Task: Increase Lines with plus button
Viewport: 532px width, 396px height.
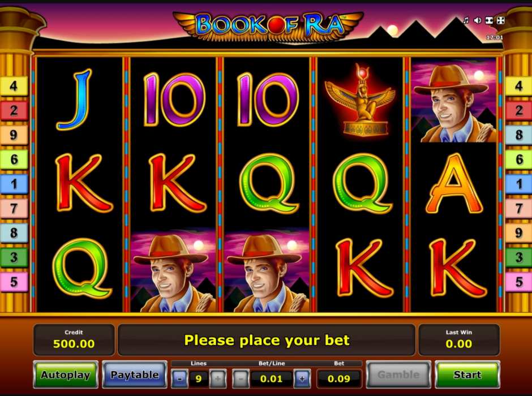Action: click(218, 378)
